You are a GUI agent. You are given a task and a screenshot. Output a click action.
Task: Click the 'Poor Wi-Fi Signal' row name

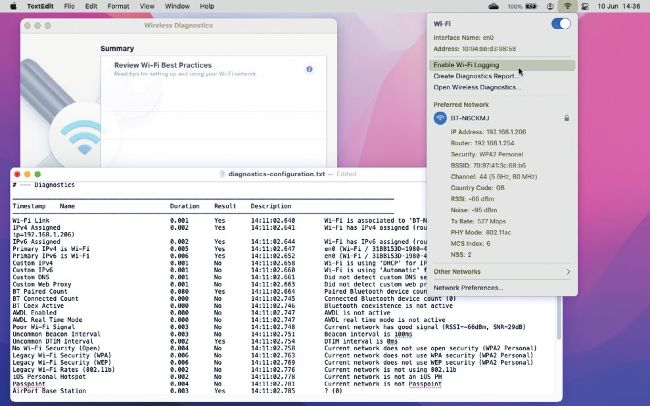pyautogui.click(x=44, y=327)
